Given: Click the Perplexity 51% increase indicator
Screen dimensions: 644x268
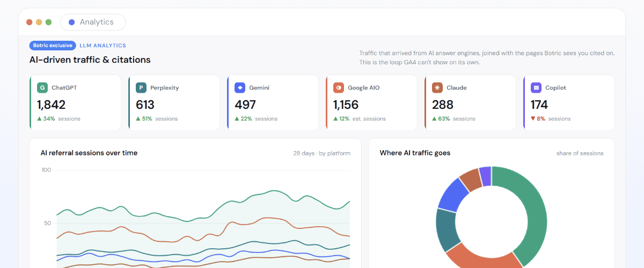Looking at the screenshot, I should (x=144, y=119).
